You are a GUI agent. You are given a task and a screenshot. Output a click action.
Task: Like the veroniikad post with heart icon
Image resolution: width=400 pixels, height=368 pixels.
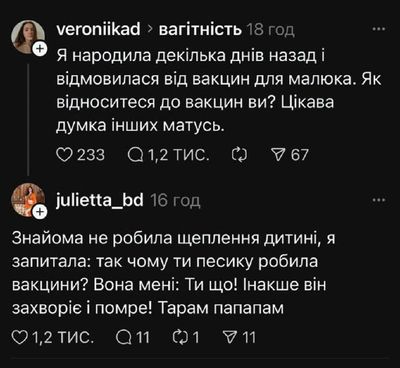(x=64, y=155)
